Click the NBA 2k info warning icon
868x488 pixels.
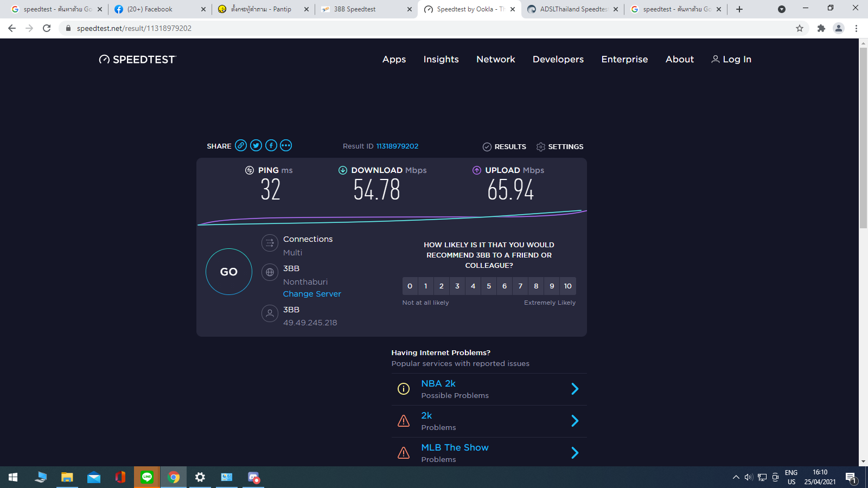tap(404, 389)
